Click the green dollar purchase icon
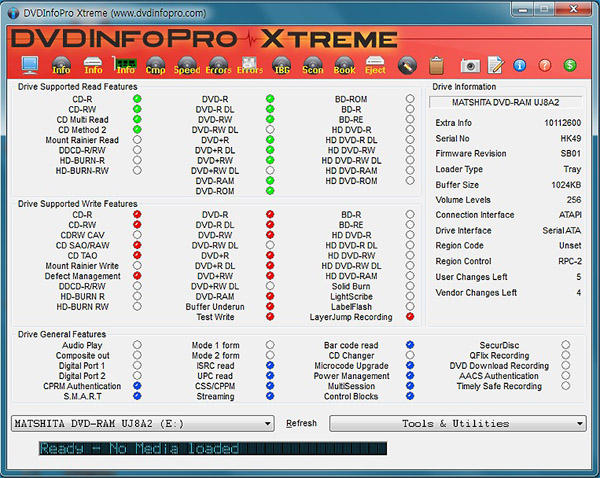Viewport: 600px width, 478px height. pyautogui.click(x=570, y=65)
